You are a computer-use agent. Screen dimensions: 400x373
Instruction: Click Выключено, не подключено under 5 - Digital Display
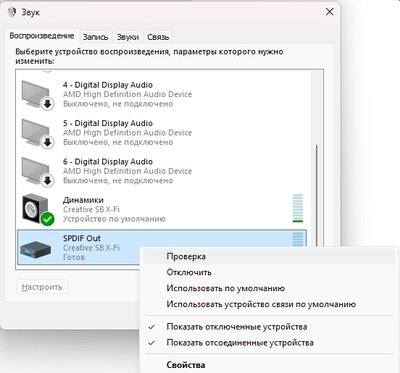point(118,142)
